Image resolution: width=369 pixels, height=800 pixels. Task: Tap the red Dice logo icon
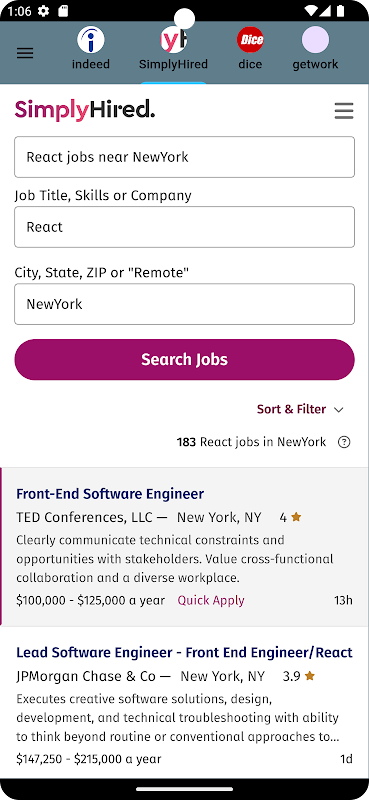250,40
